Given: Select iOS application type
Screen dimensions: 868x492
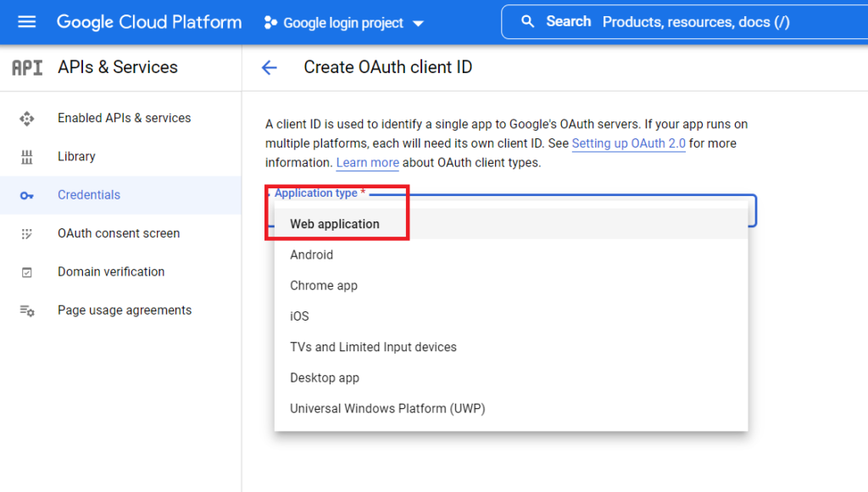Looking at the screenshot, I should 299,316.
